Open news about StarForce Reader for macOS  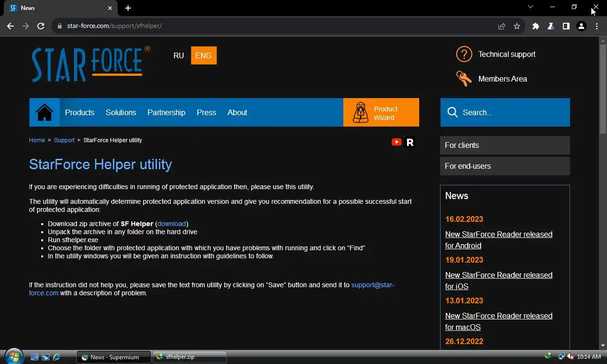point(499,321)
